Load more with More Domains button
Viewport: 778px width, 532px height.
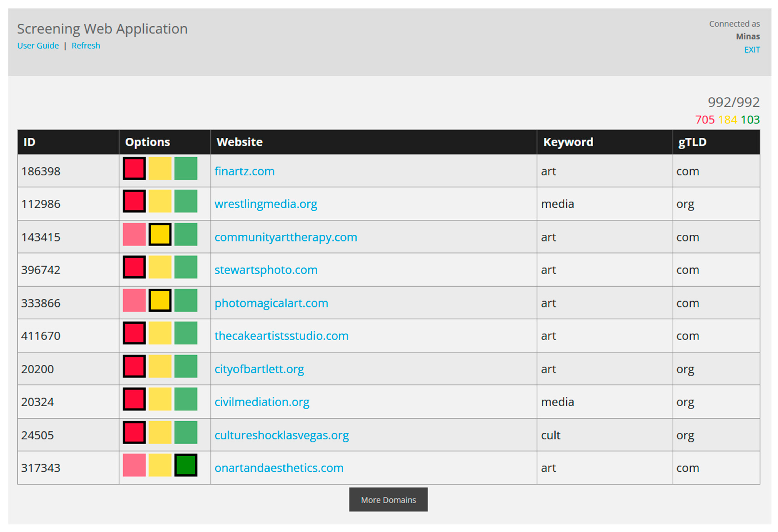[x=388, y=499]
